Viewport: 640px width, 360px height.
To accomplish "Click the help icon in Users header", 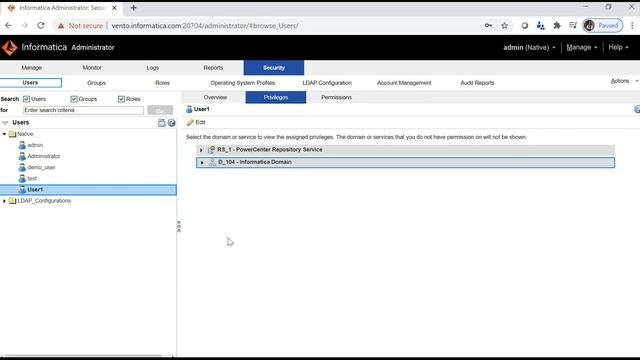I will click(x=171, y=122).
